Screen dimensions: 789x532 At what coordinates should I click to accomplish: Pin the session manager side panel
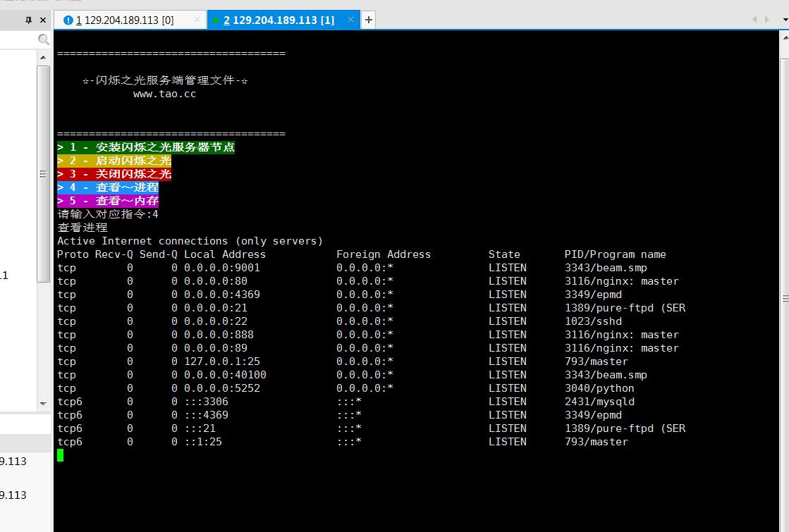[x=28, y=20]
